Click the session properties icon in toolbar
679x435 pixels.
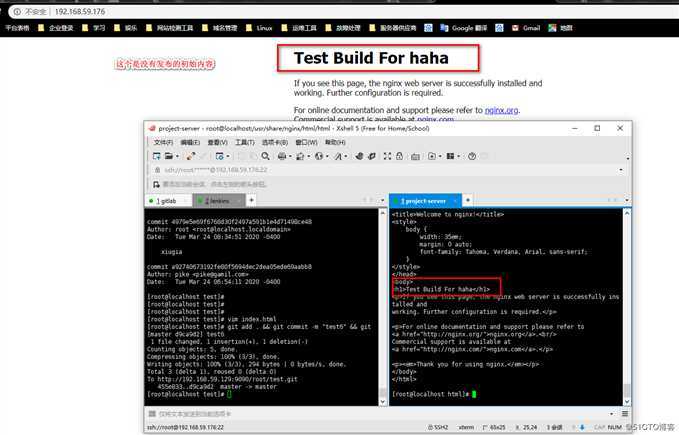click(x=220, y=156)
